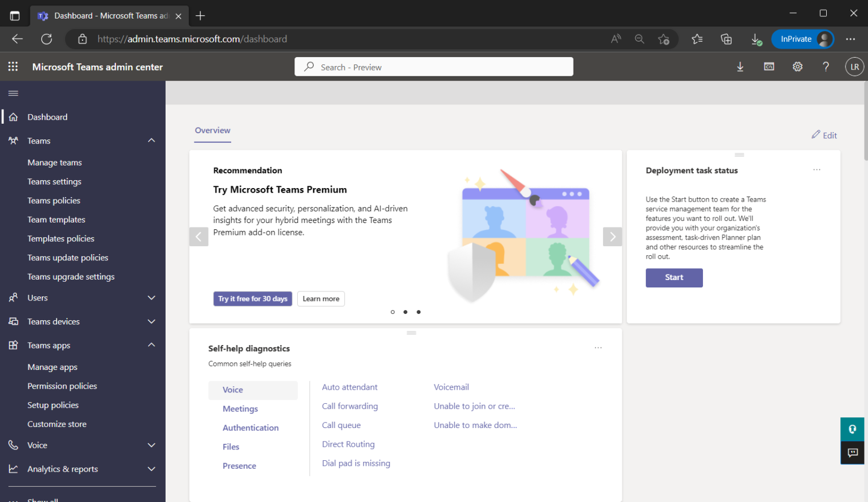Viewport: 868px width, 502px height.
Task: Select the Teams apps icon in sidebar
Action: click(14, 345)
